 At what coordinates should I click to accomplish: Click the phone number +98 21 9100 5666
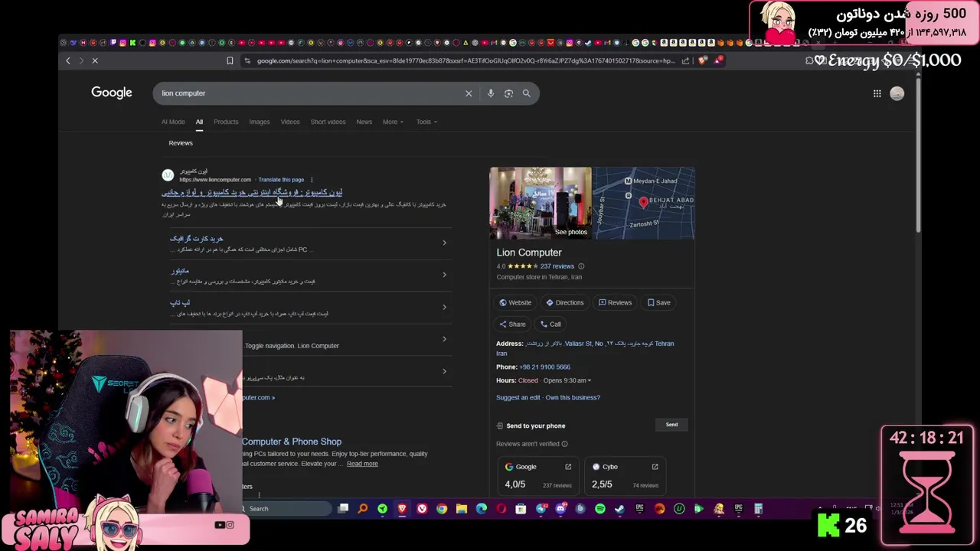[544, 367]
